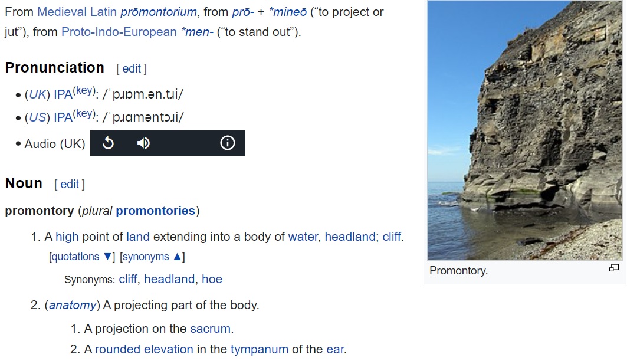This screenshot has height=364, width=627.
Task: Enlarge the Promontory image via corner icon
Action: coord(613,268)
